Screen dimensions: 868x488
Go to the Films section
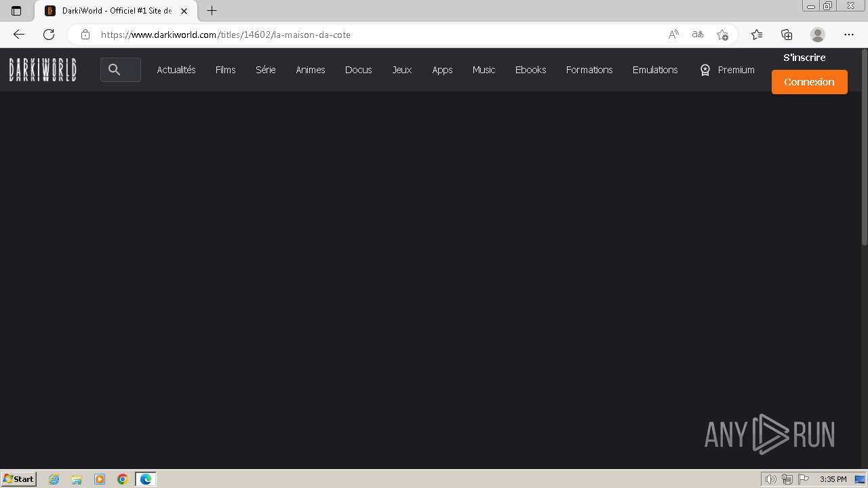coord(226,70)
